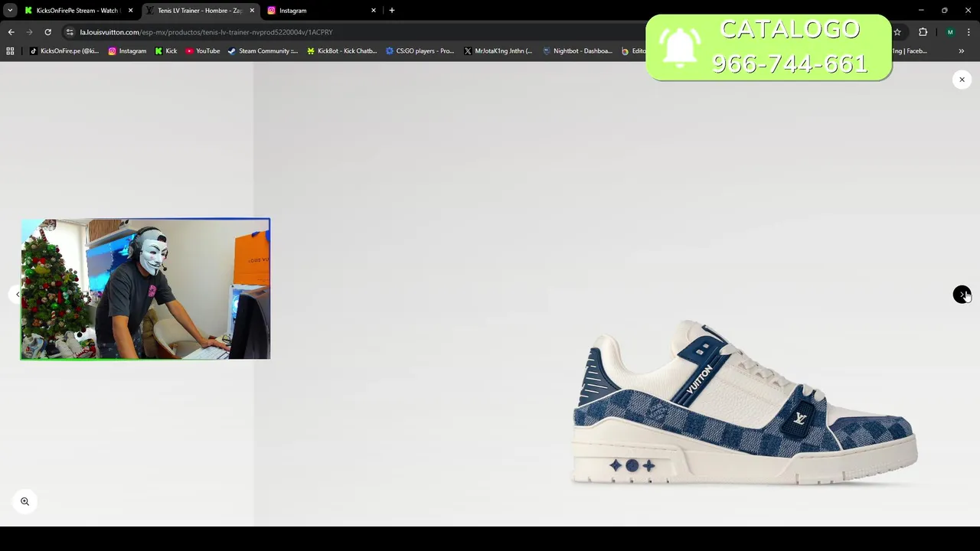Open the Kick bookmark
This screenshot has width=980, height=551.
click(x=166, y=51)
